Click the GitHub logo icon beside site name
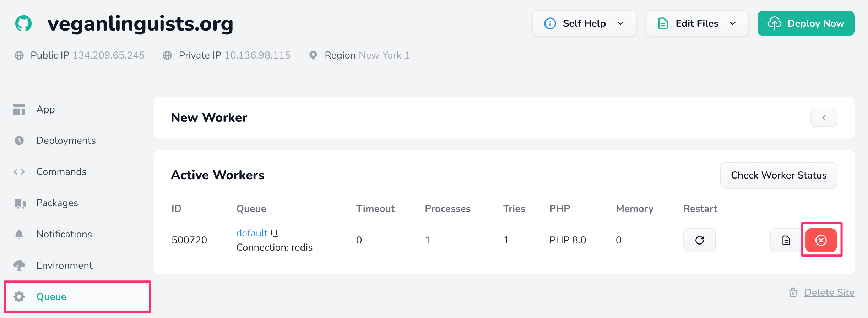Image resolution: width=868 pixels, height=318 pixels. pyautogui.click(x=23, y=23)
